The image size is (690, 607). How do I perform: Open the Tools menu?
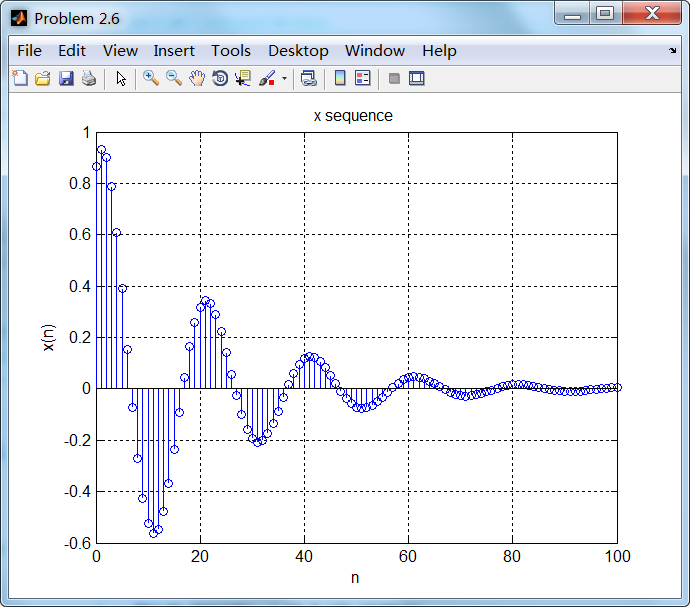pos(231,51)
